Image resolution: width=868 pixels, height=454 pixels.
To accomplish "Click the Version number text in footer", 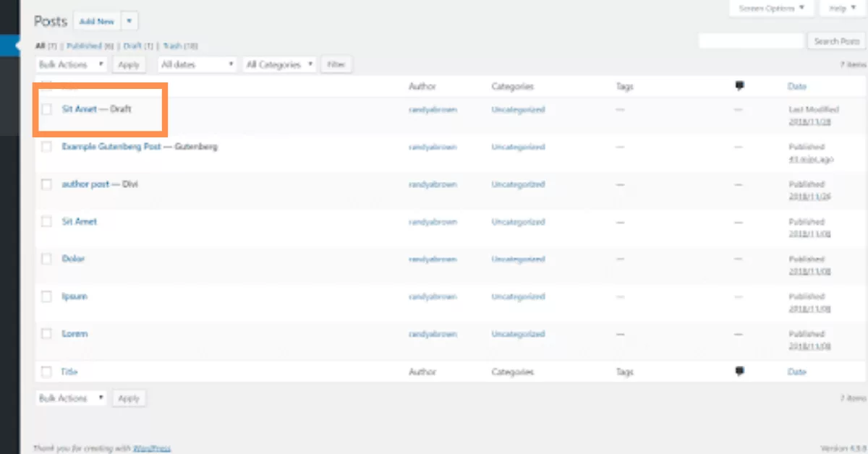I will coord(843,448).
